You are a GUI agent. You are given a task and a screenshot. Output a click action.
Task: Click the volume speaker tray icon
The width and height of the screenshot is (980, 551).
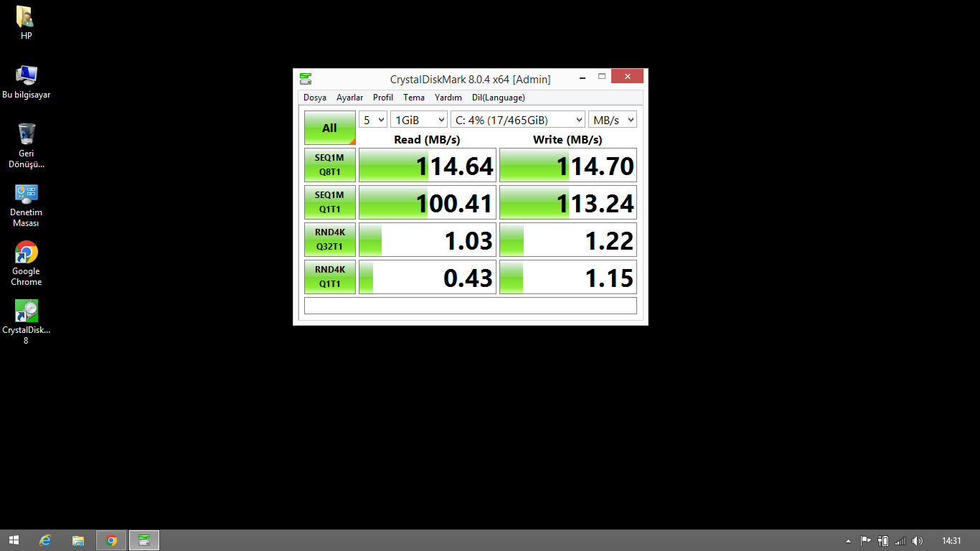pyautogui.click(x=918, y=541)
